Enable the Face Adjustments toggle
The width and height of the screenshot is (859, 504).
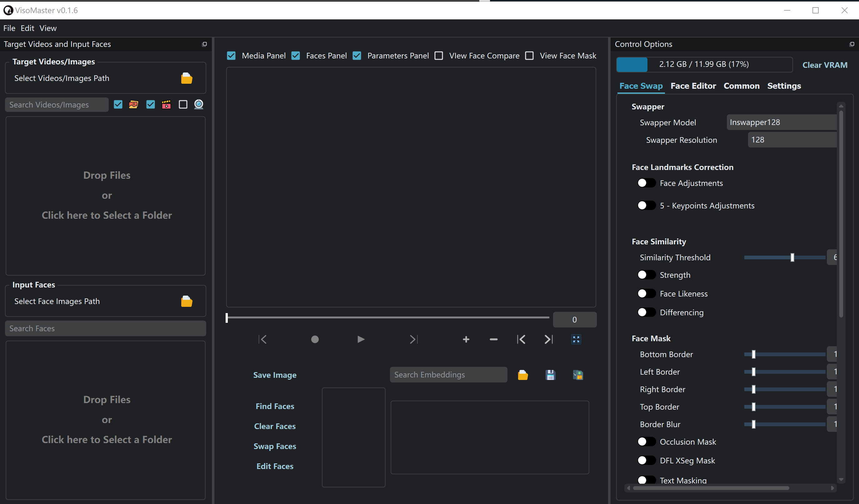[x=646, y=183]
